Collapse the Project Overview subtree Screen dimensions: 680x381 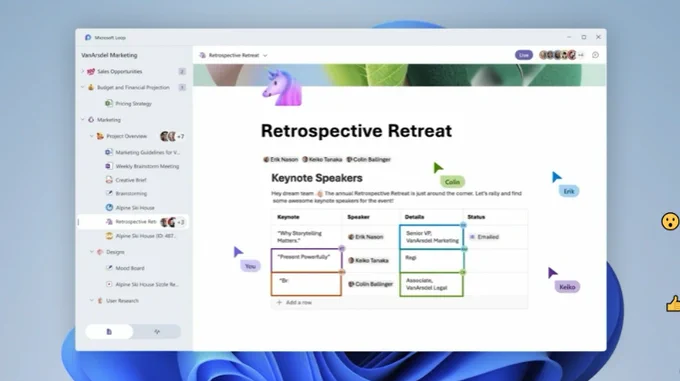[x=92, y=136]
